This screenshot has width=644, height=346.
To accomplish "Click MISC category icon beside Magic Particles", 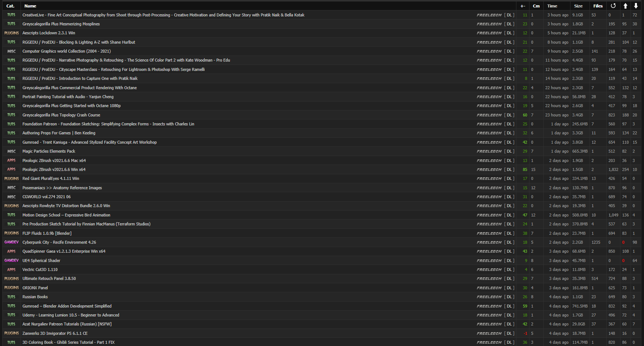I will (x=12, y=152).
